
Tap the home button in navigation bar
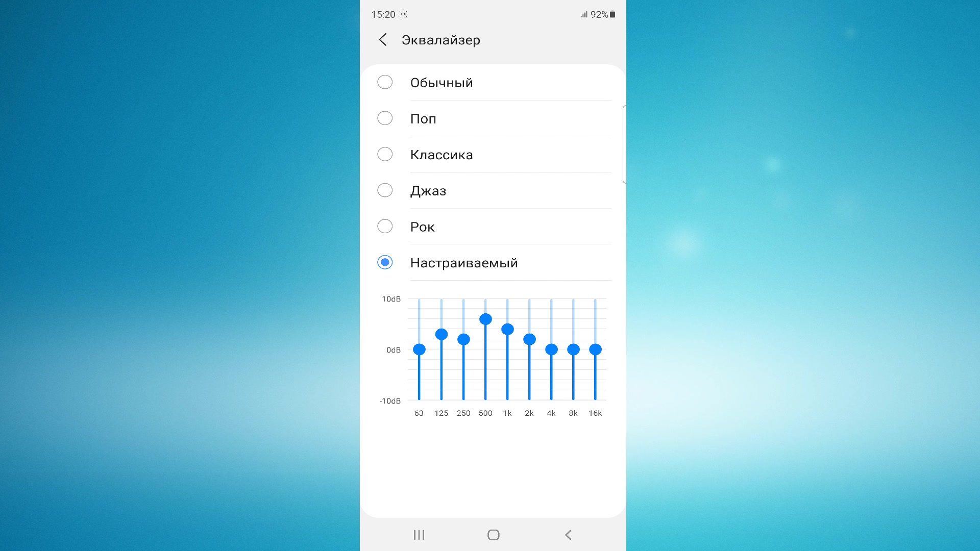point(490,535)
